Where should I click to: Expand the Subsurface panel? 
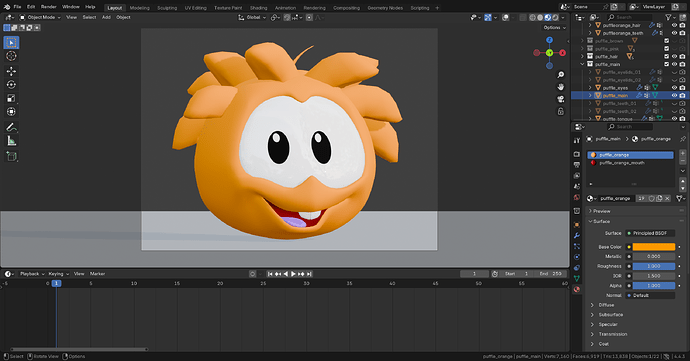click(610, 315)
